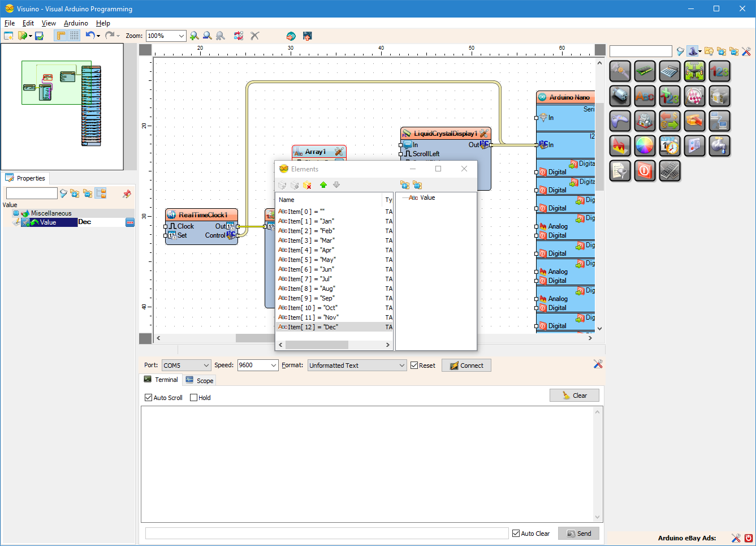
Task: Open the wizard hat dropdown arrow in palette
Action: 700,51
